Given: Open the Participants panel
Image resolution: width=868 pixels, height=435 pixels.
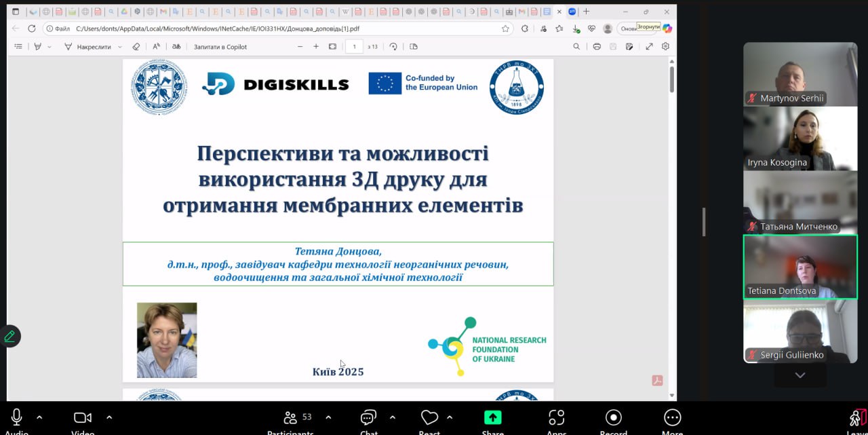Looking at the screenshot, I should [290, 417].
